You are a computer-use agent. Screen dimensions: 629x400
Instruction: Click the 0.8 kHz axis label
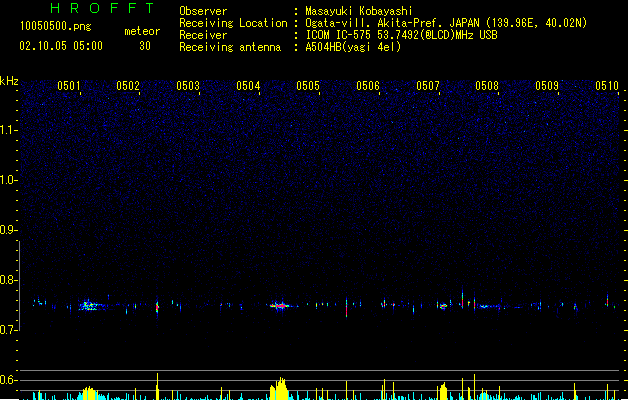pos(8,280)
